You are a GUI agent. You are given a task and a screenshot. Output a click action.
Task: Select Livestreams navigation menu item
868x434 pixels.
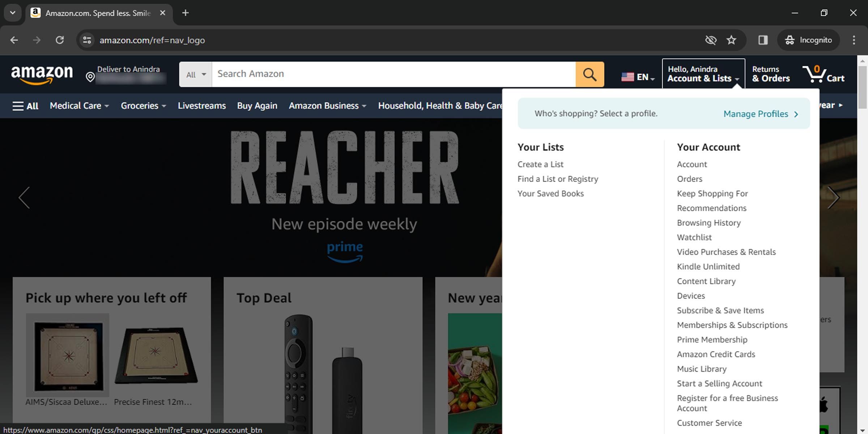pyautogui.click(x=201, y=105)
